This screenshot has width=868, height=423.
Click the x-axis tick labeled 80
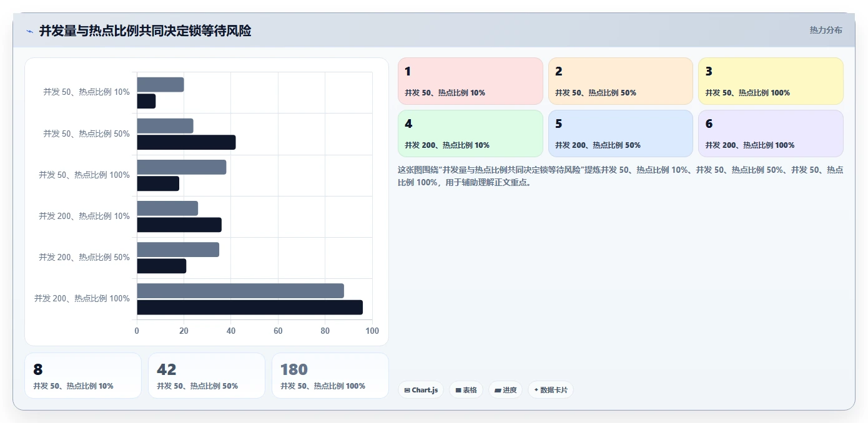tap(325, 331)
